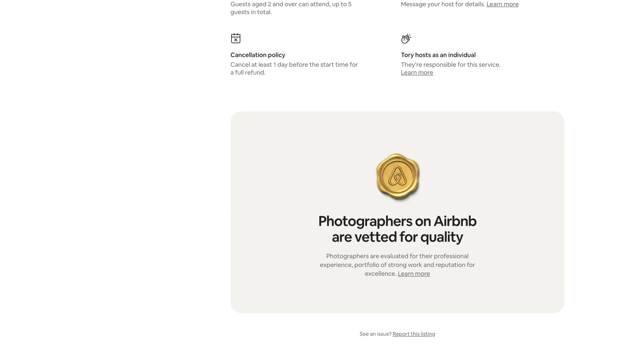Image resolution: width=644 pixels, height=362 pixels.
Task: Click See an issue? text
Action: click(x=375, y=334)
